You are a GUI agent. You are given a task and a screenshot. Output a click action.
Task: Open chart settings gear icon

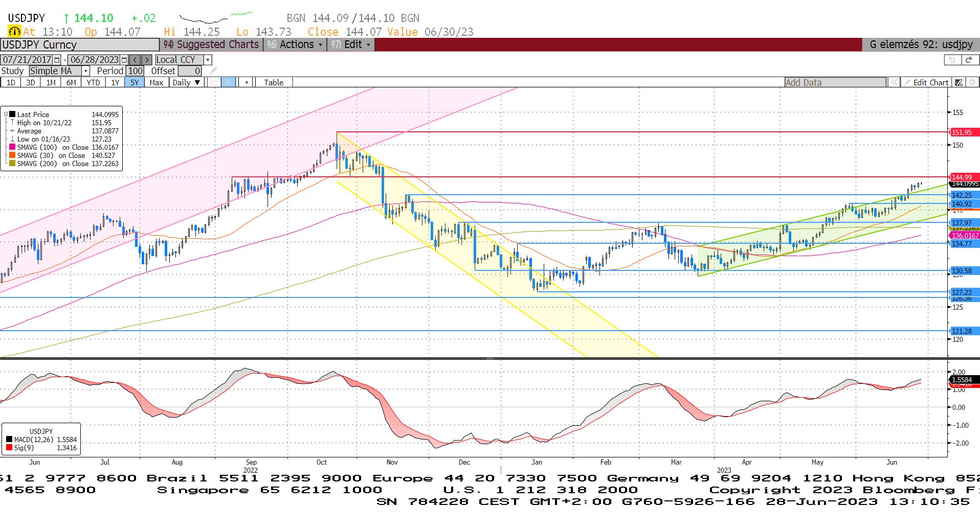click(x=972, y=82)
